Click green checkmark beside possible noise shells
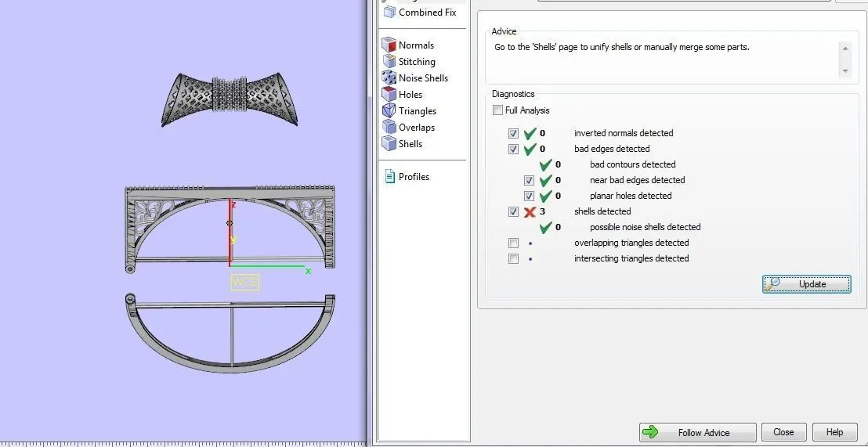 [x=546, y=227]
